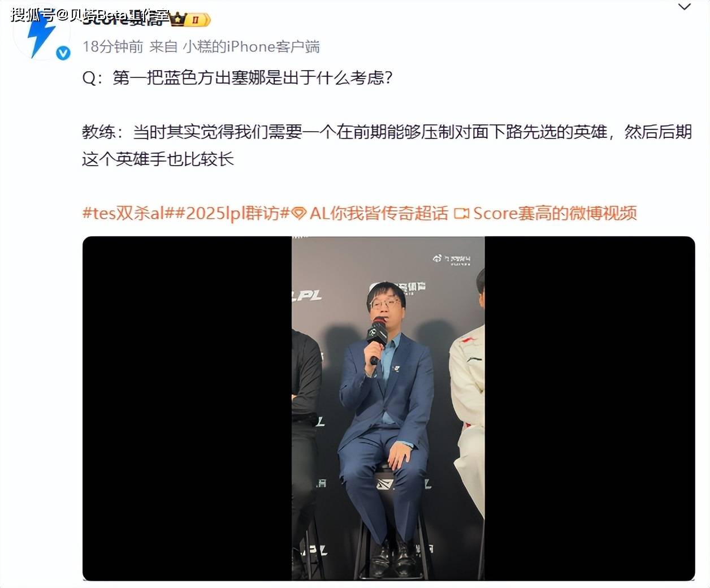Visit the AL你我皆传奇超话 super topic
The image size is (710, 588).
point(379,213)
